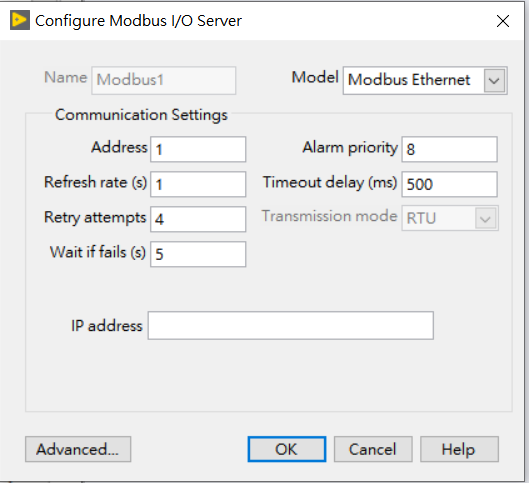Click the dialog title text

[138, 21]
